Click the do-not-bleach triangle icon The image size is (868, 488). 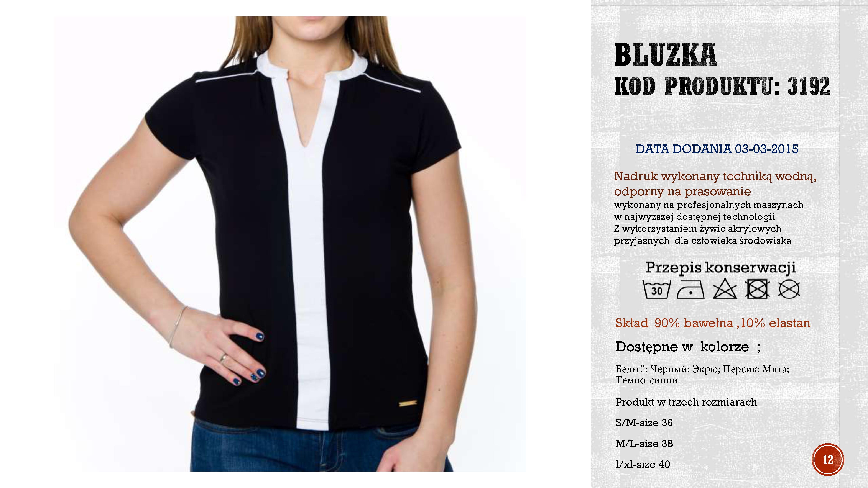coord(725,289)
